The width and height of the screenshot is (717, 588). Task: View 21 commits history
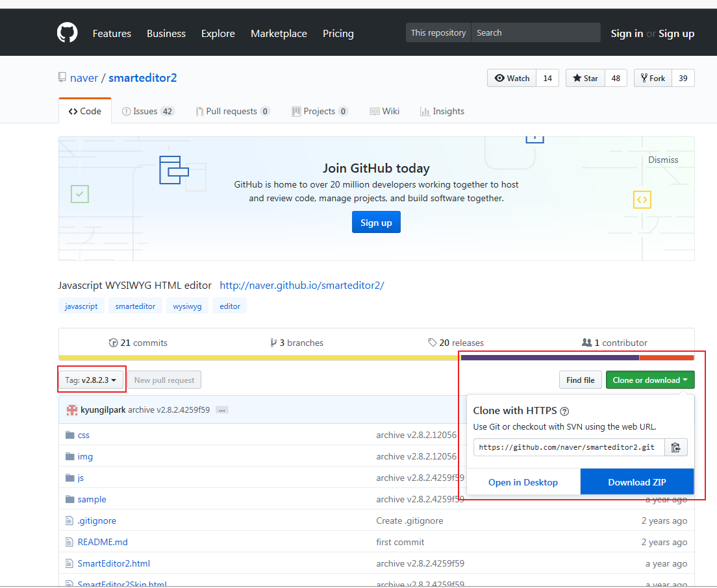tap(138, 343)
